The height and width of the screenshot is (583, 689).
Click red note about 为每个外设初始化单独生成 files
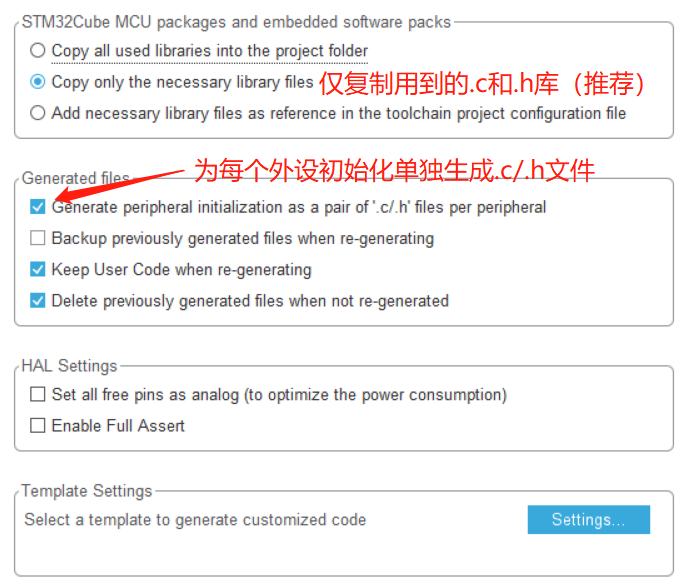point(394,170)
